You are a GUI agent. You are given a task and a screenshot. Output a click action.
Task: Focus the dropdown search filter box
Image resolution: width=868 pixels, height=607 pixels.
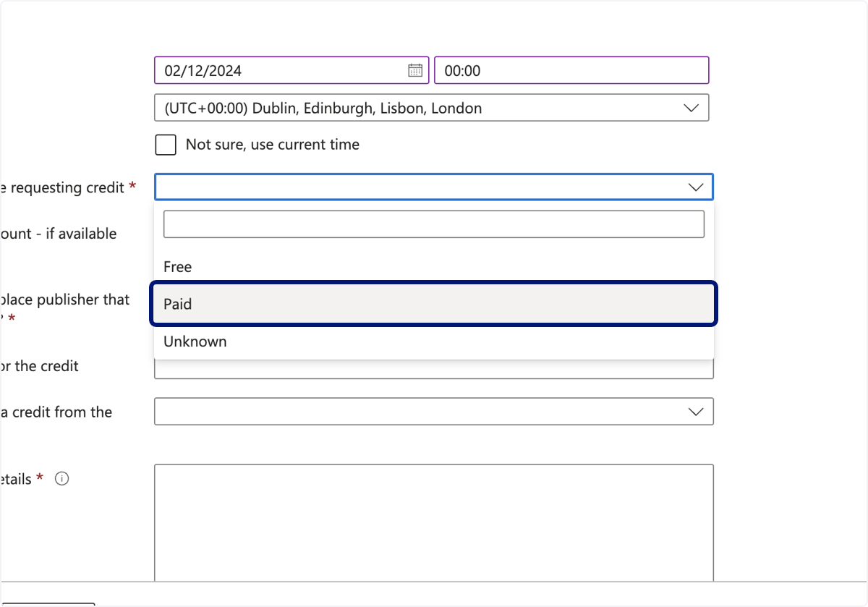434,224
